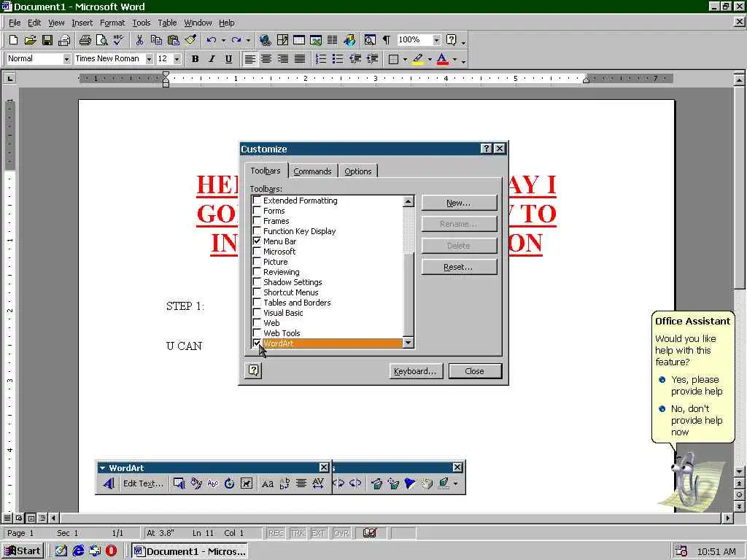Viewport: 747px width, 560px height.
Task: Enable the Picture toolbar checkbox
Action: [257, 262]
